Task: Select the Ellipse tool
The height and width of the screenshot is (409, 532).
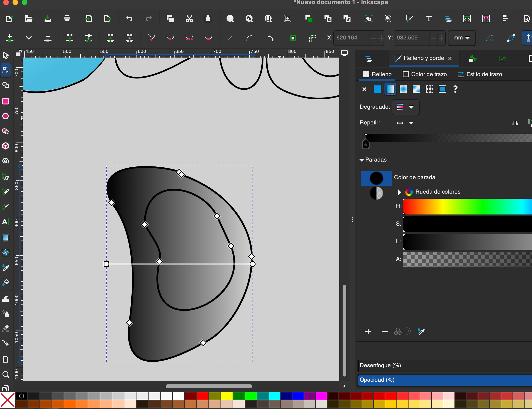Action: click(6, 116)
